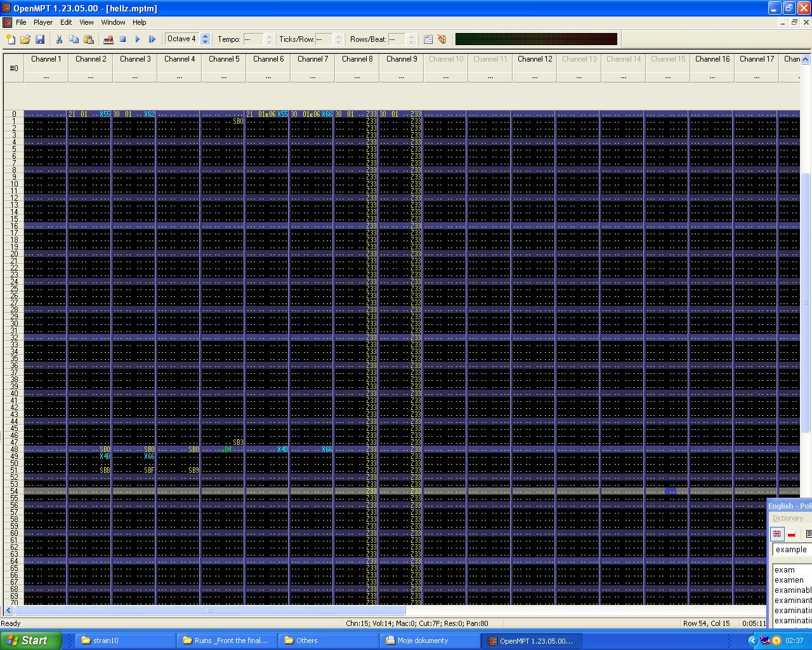Image resolution: width=812 pixels, height=650 pixels.
Task: Open the MIDI record keyboard icon
Action: coord(108,39)
